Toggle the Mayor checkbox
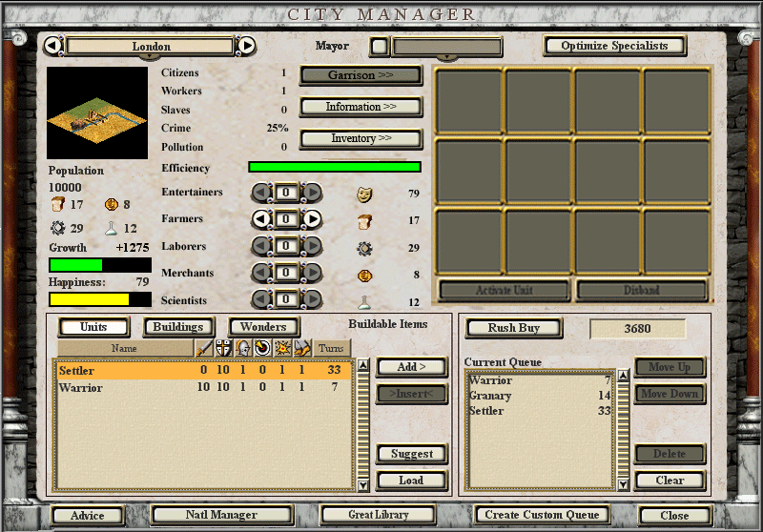The image size is (763, 532). (x=379, y=47)
